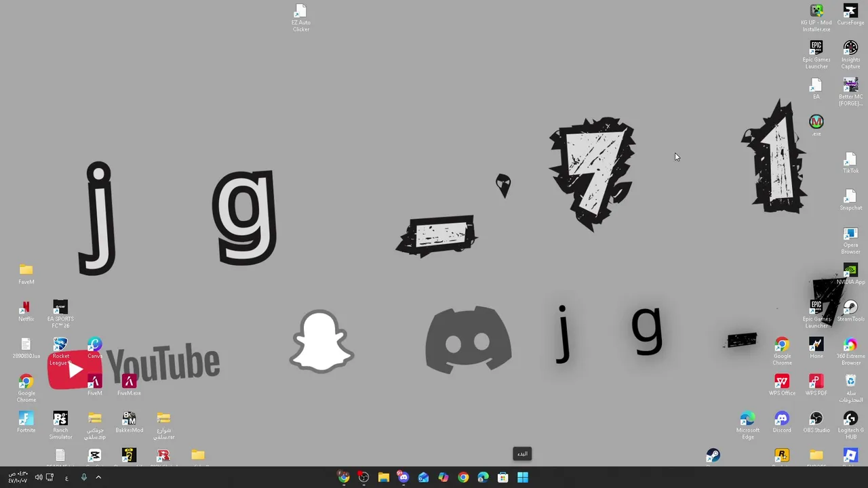Viewport: 868px width, 488px height.
Task: Open Outlook from taskbar
Action: click(x=423, y=478)
